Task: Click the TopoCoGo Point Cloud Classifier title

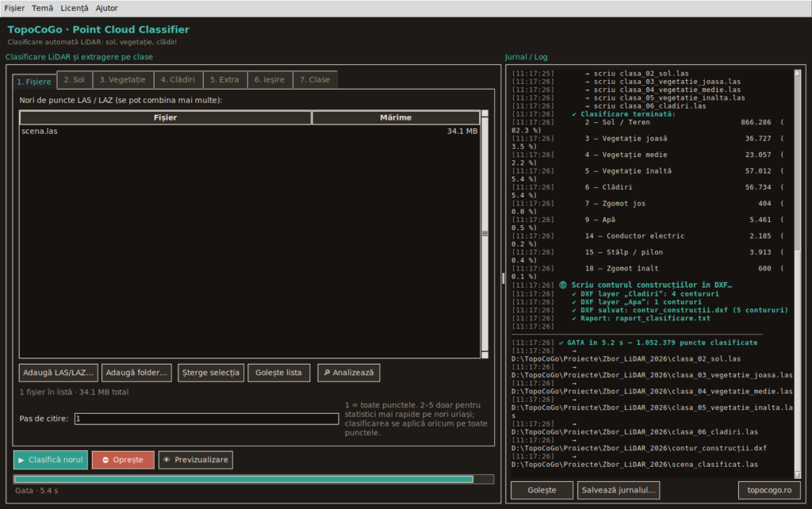Action: click(98, 29)
